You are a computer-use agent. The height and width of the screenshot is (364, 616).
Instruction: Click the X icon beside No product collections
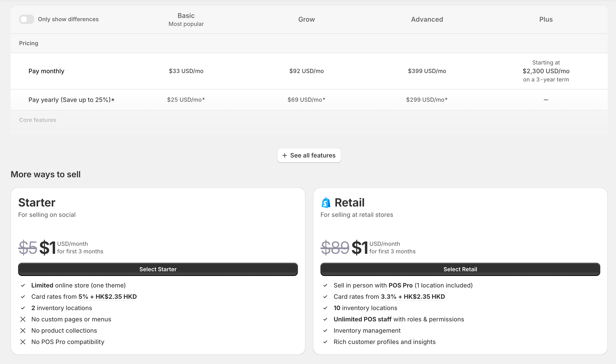[23, 330]
